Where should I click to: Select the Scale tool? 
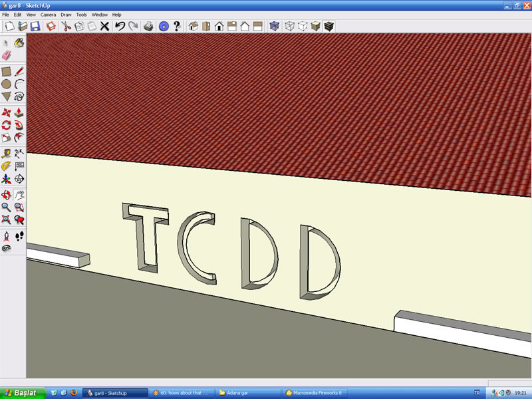pyautogui.click(x=6, y=138)
